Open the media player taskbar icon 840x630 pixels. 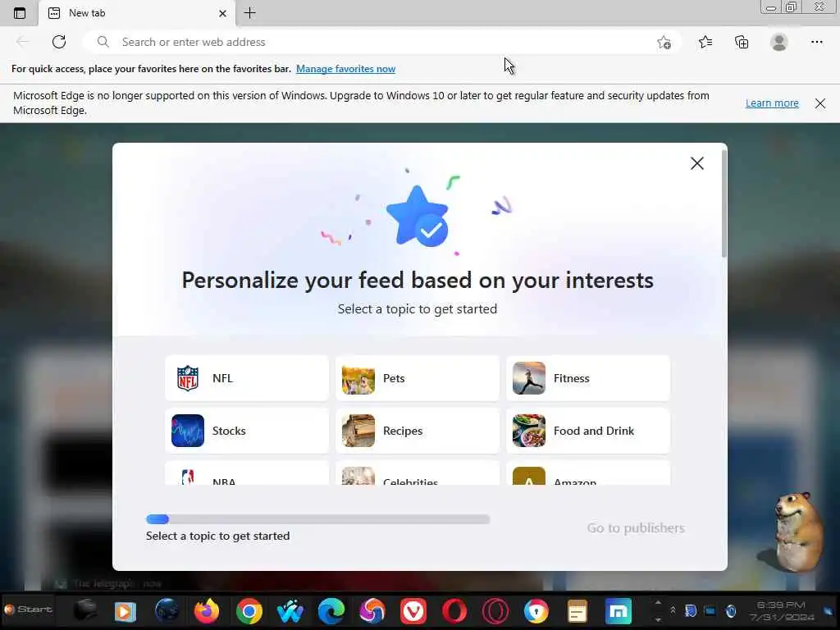125,611
